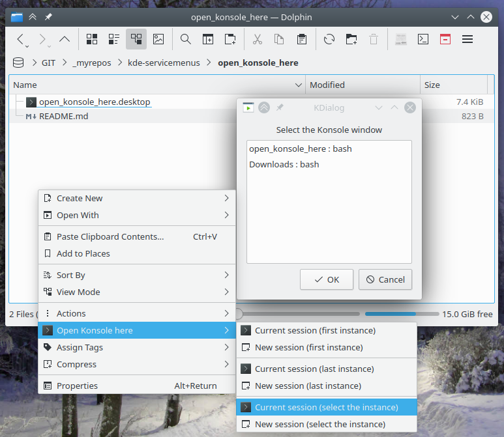504x437 pixels.
Task: Go forward with the forward arrow
Action: pos(42,40)
